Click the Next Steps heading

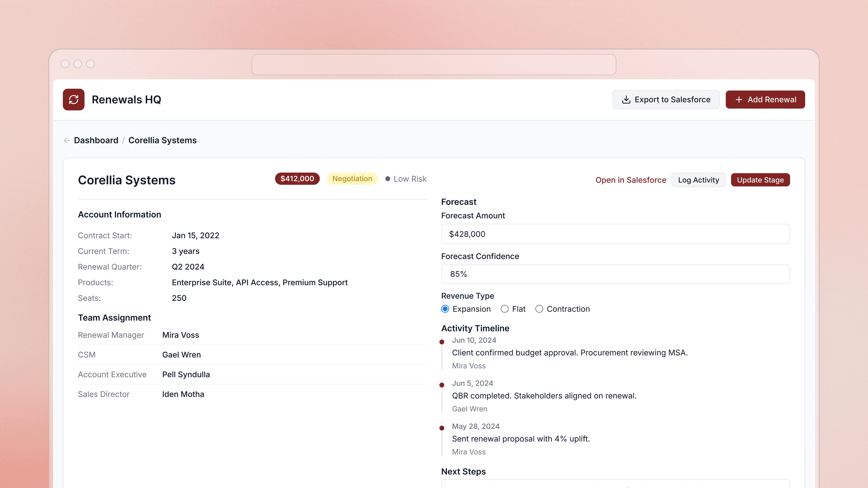(x=463, y=472)
